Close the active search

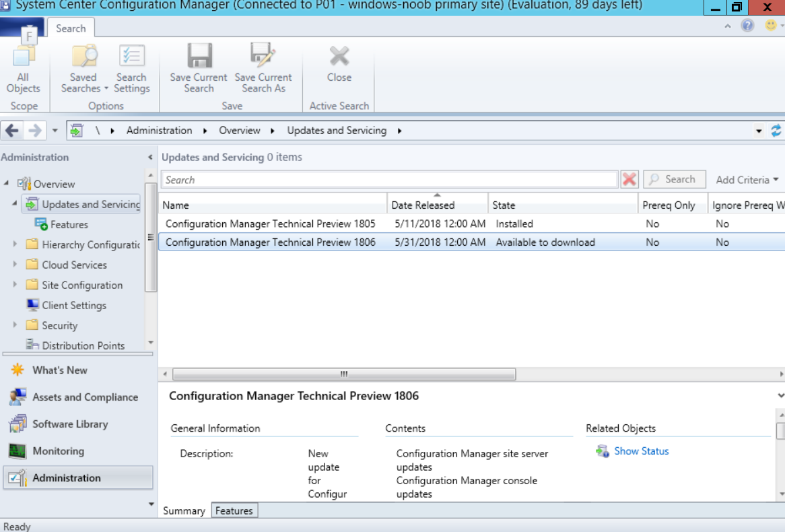point(339,64)
